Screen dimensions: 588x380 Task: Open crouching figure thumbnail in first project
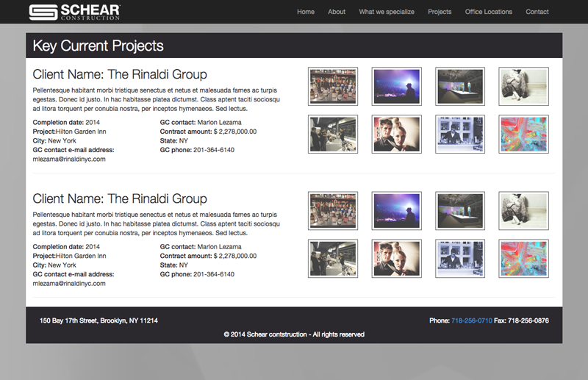click(x=523, y=86)
